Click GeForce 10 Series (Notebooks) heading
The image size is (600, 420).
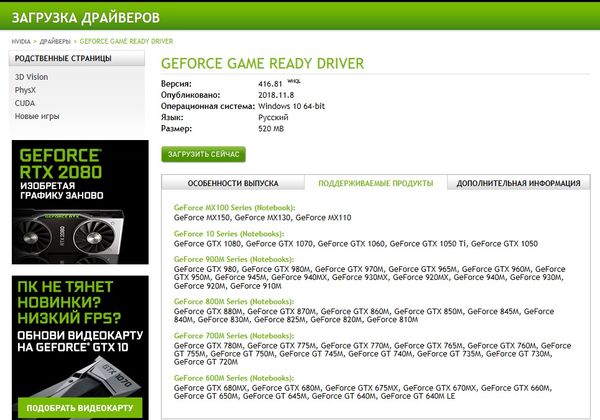(229, 234)
